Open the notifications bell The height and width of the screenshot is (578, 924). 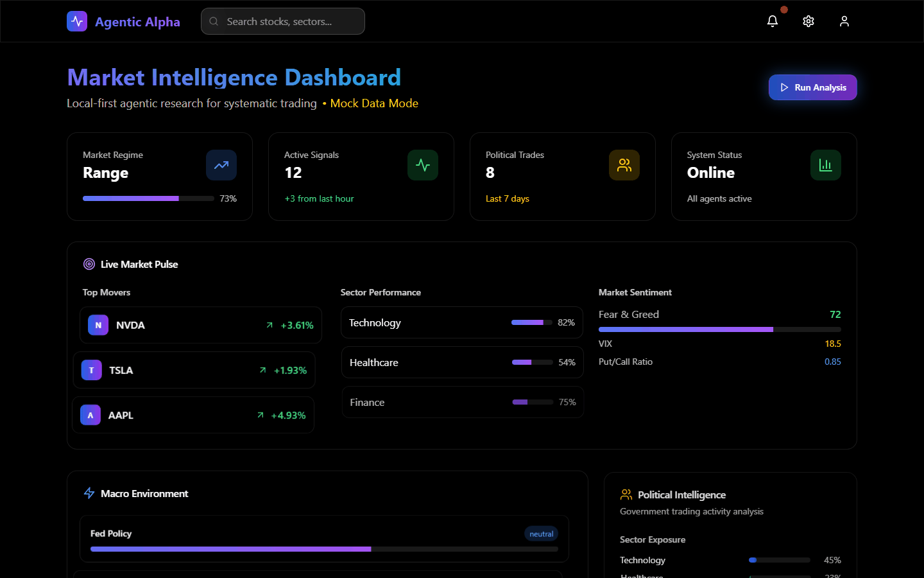[x=773, y=21]
